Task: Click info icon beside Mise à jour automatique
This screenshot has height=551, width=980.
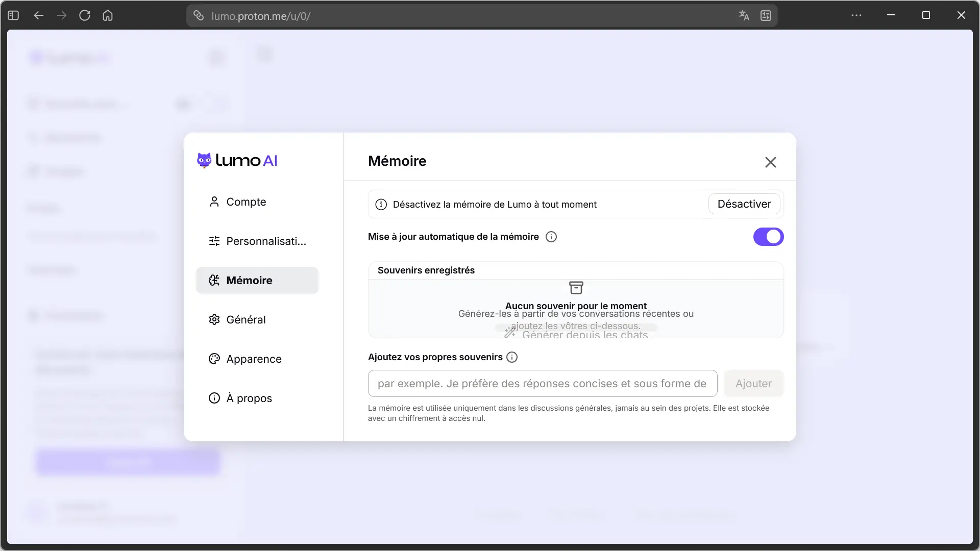Action: click(x=551, y=237)
